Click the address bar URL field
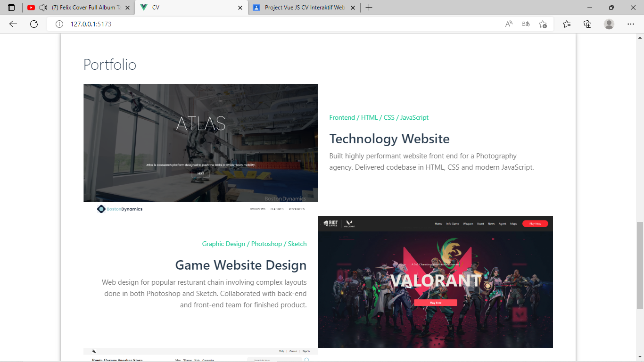 tap(283, 24)
